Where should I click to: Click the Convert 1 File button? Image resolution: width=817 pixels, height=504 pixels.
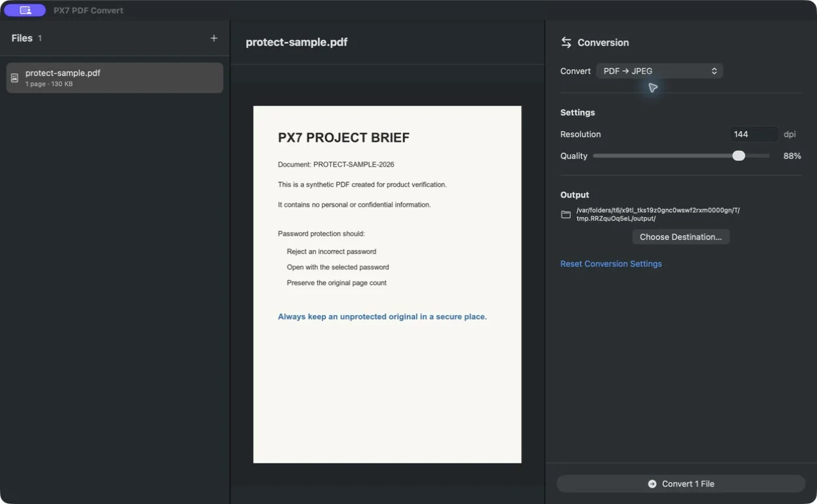(681, 484)
